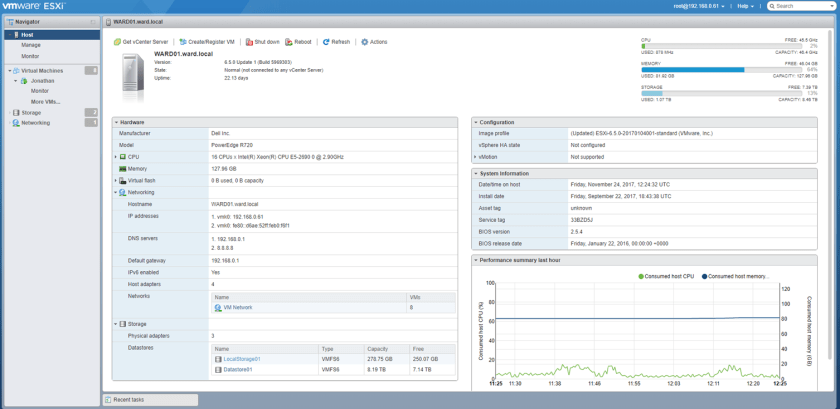Open the LocalStorage01 datastore link
This screenshot has width=840, height=409.
(242, 359)
